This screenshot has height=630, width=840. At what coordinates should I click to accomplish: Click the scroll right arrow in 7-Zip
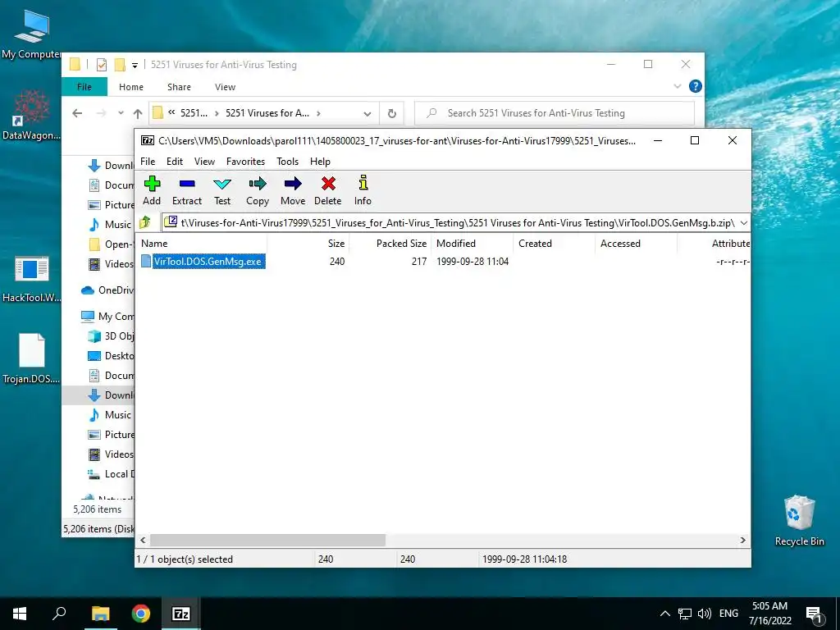click(x=743, y=540)
